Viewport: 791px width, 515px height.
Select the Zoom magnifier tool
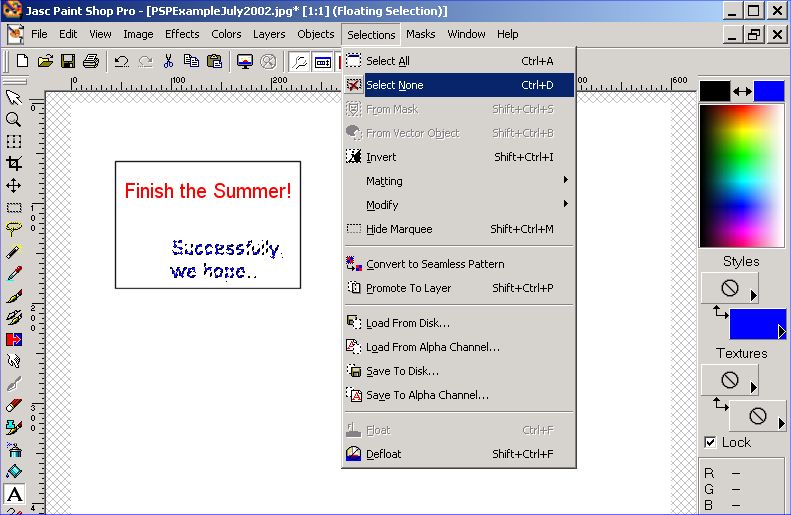pyautogui.click(x=14, y=119)
